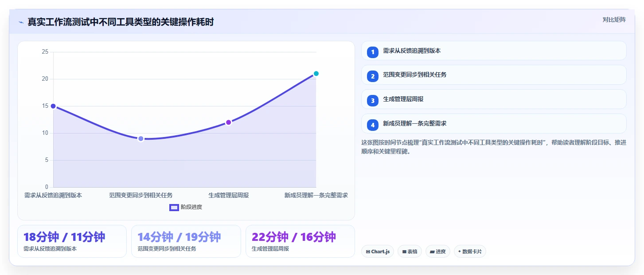Click x-axis label 需求从反馈追溯到版本
The height and width of the screenshot is (275, 644).
click(x=53, y=195)
